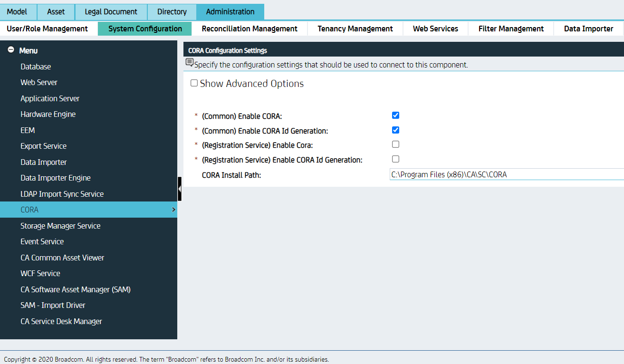Go to User/Role Management

48,29
